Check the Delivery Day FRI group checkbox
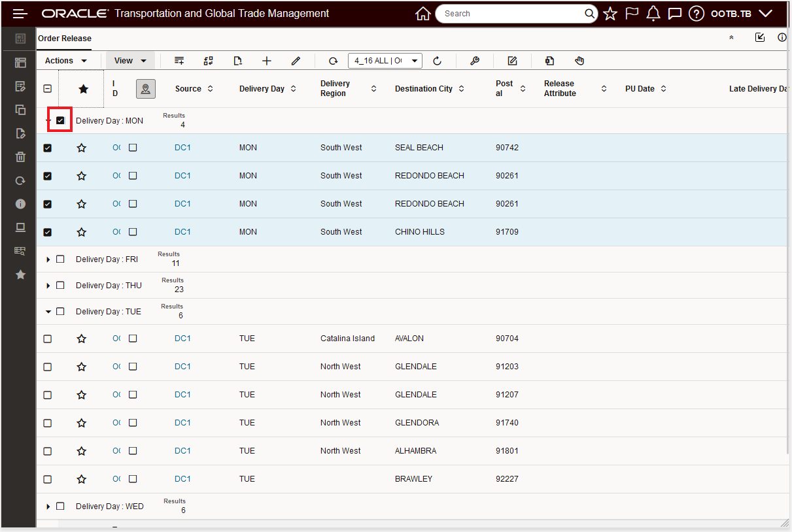The image size is (792, 532). click(x=60, y=259)
